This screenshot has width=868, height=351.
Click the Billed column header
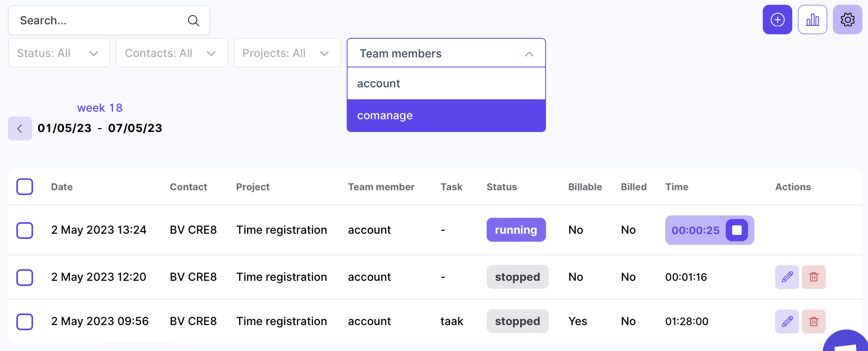634,187
